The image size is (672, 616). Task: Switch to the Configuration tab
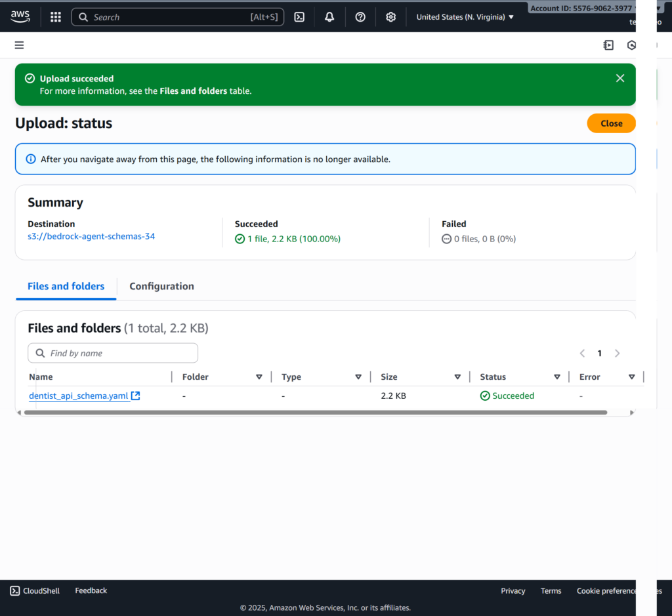[x=161, y=286]
